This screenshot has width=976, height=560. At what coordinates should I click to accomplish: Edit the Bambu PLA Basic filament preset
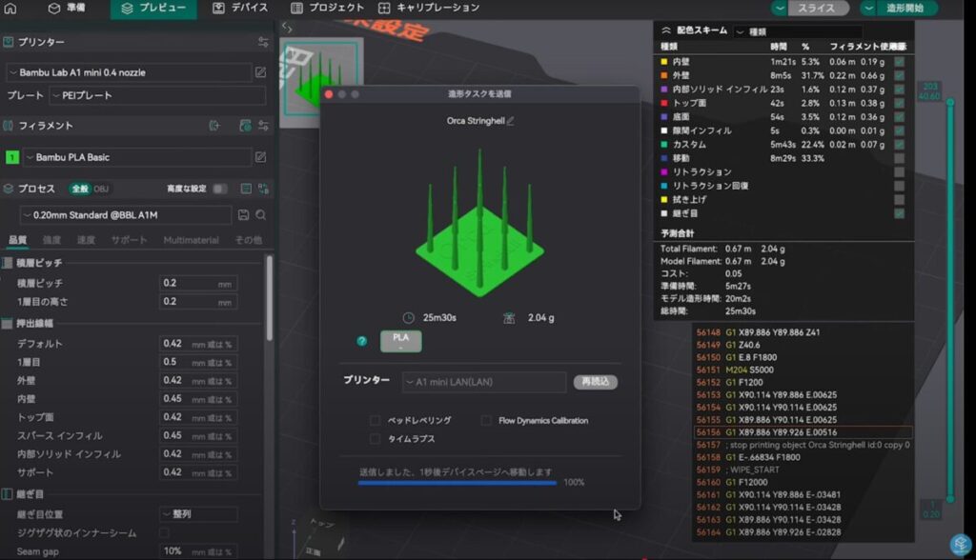pyautogui.click(x=260, y=157)
